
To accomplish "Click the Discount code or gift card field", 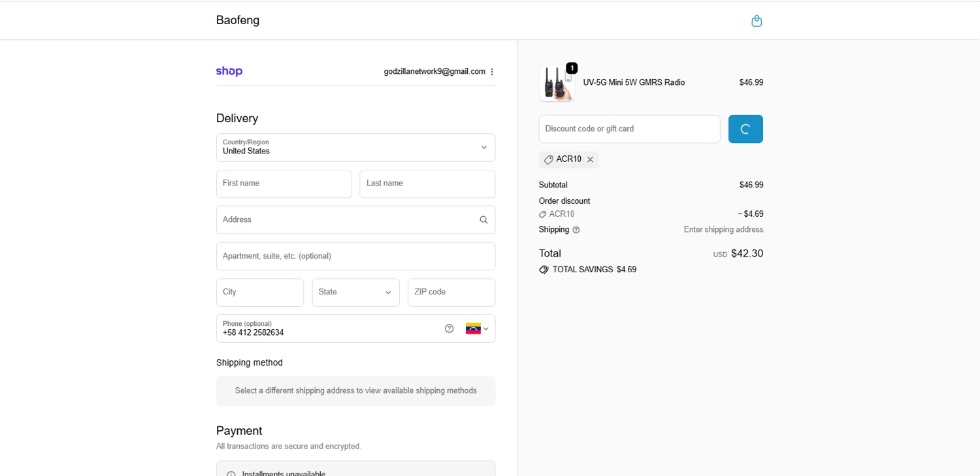I will (629, 129).
